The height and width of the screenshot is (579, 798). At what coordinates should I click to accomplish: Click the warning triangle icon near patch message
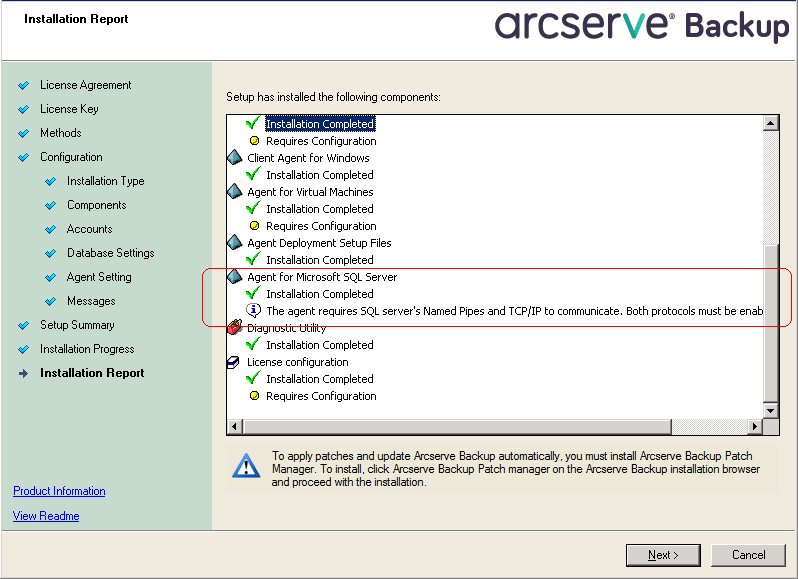[x=246, y=466]
